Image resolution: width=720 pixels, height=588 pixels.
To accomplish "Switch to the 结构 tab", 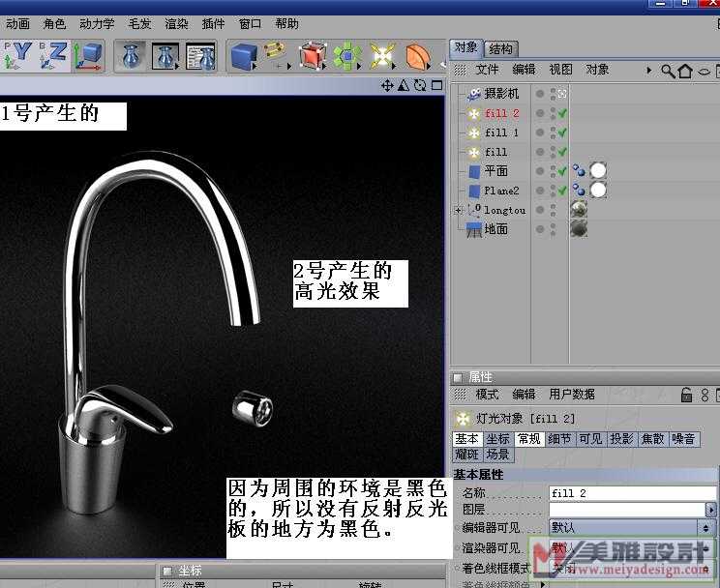I will pyautogui.click(x=500, y=48).
